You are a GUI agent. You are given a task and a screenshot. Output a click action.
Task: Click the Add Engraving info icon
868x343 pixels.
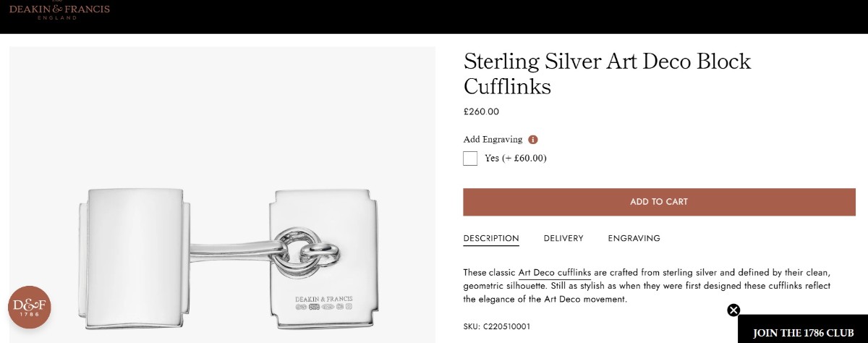point(533,140)
